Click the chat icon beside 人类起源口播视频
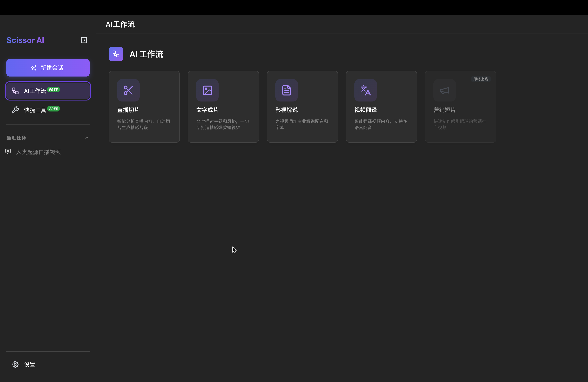This screenshot has height=382, width=588. pyautogui.click(x=8, y=151)
